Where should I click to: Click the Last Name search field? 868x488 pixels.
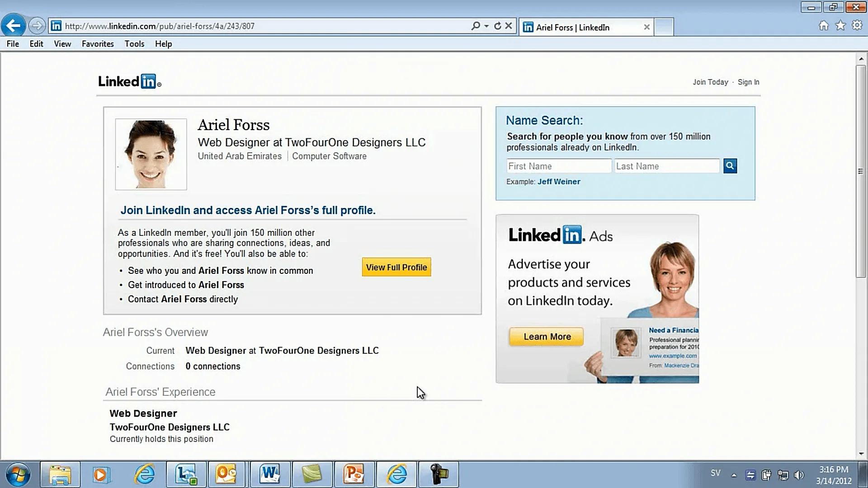[667, 166]
